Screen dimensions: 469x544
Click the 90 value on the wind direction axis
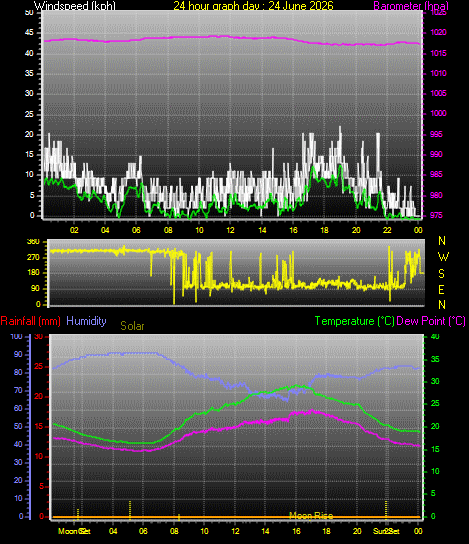point(35,288)
